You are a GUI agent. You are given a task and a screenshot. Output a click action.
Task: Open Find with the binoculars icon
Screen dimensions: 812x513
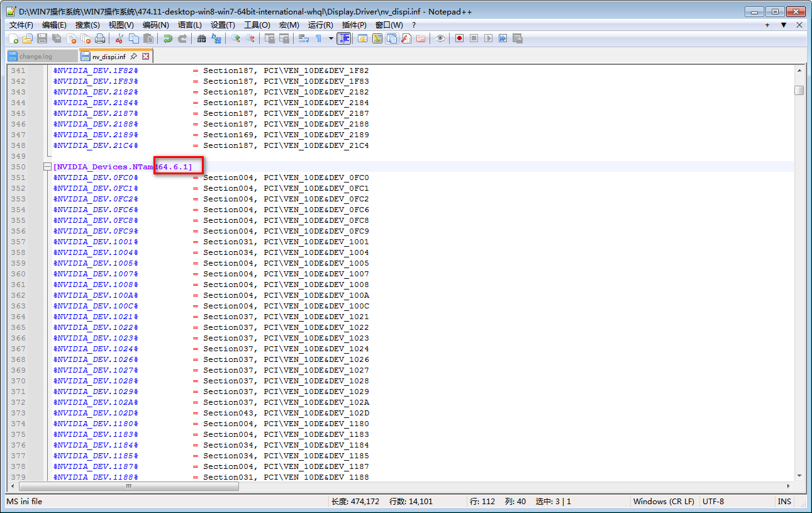(x=201, y=38)
